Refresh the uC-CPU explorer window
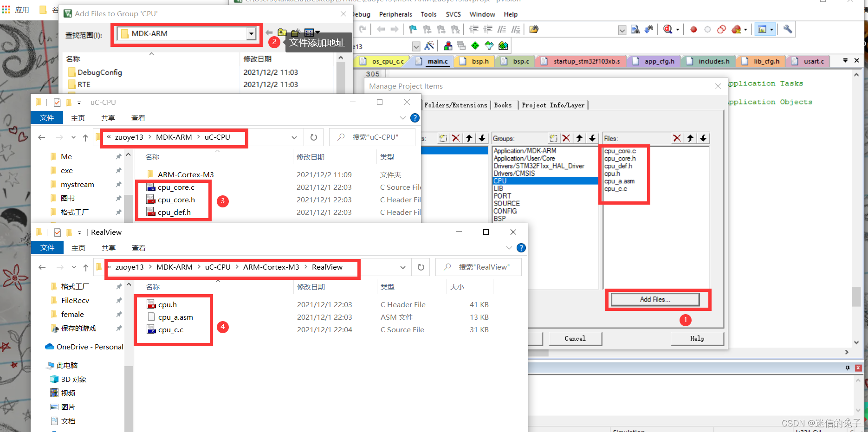Screen dimensions: 868x432 coord(314,137)
